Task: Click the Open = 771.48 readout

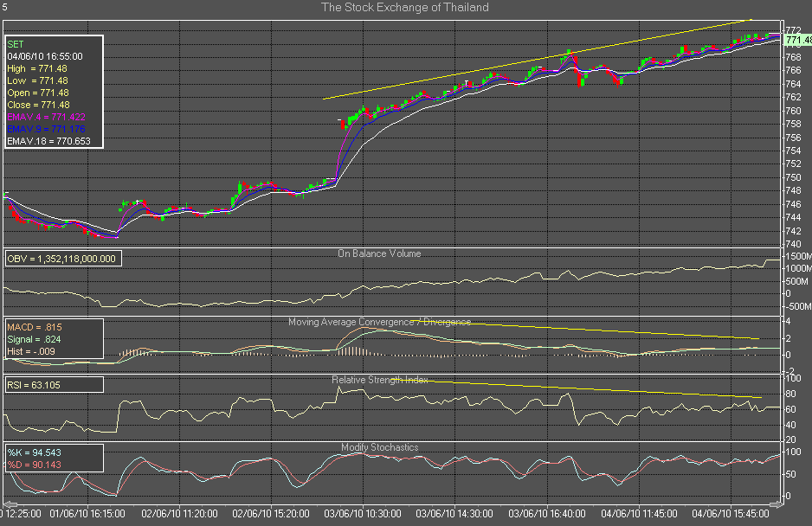Action: coord(38,93)
